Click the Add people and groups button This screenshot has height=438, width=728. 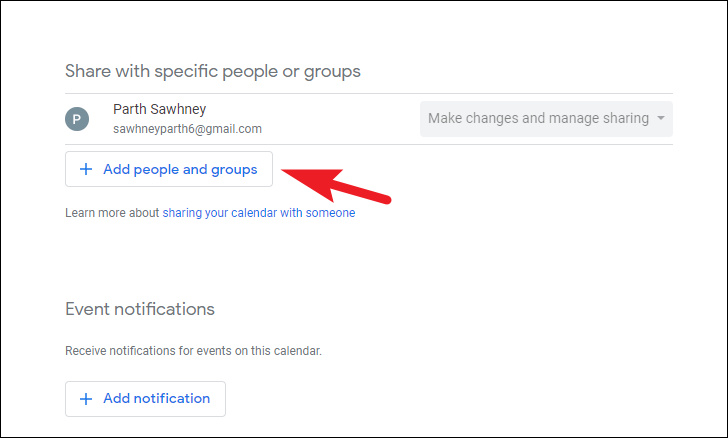click(x=169, y=169)
